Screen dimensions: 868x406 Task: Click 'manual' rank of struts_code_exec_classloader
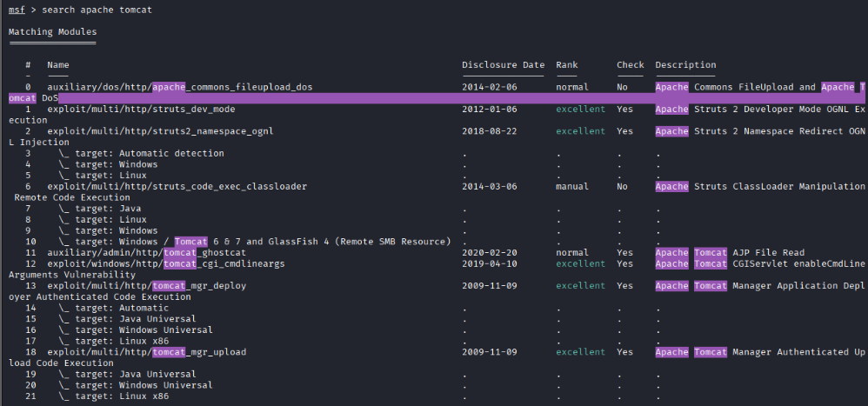572,186
